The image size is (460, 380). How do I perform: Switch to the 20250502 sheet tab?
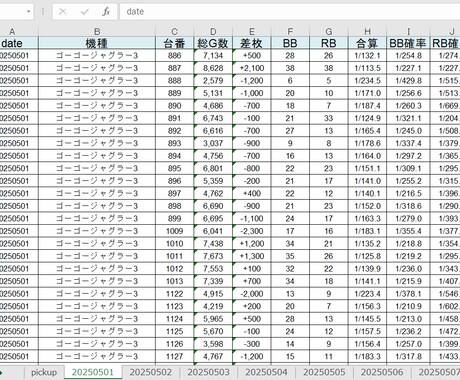(x=151, y=372)
